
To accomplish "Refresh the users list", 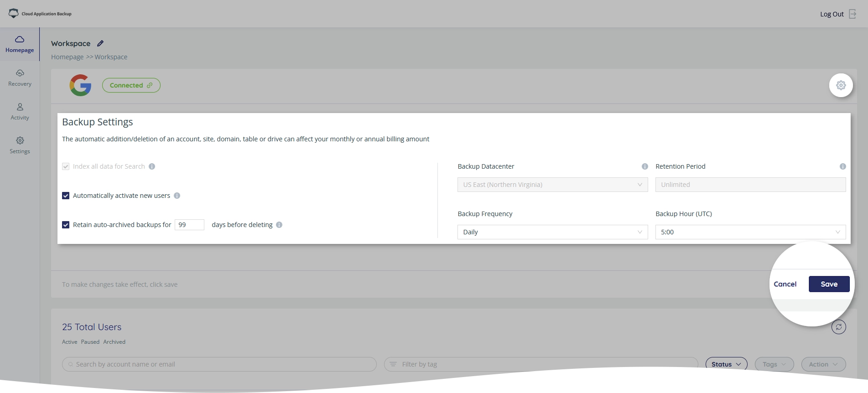I will click(x=838, y=327).
